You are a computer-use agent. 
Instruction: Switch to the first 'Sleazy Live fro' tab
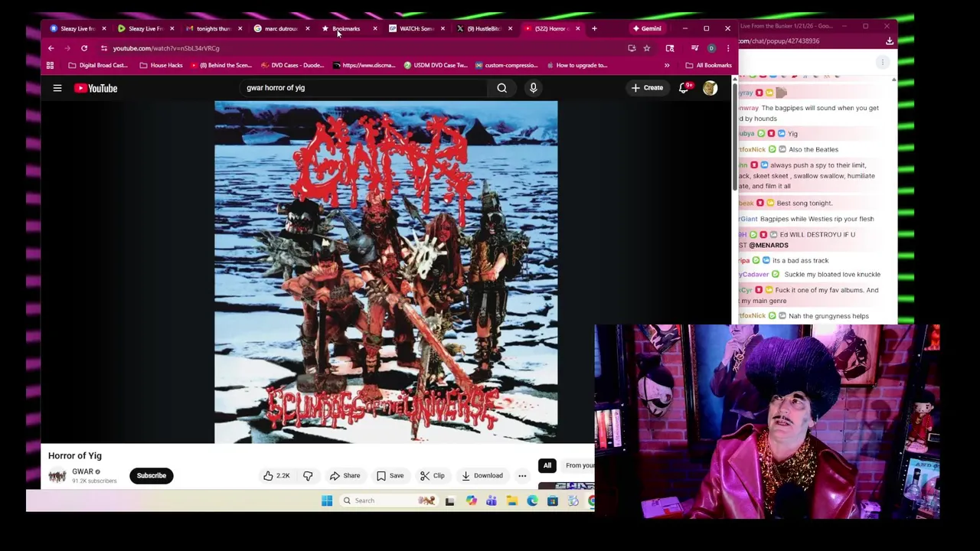click(x=77, y=28)
